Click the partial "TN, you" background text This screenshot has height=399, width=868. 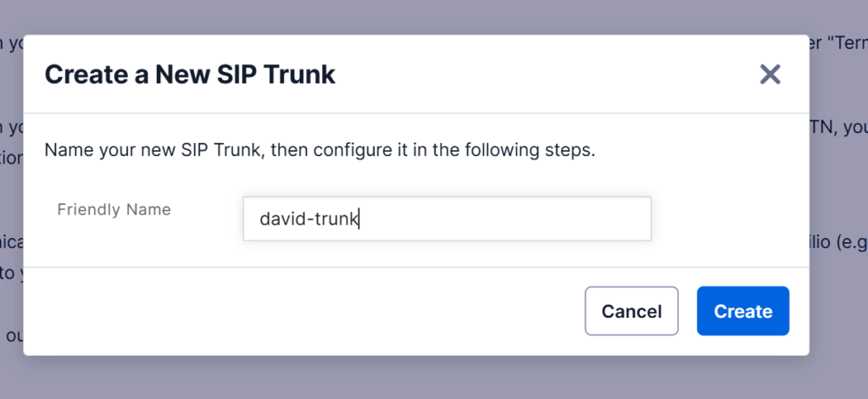(x=838, y=128)
